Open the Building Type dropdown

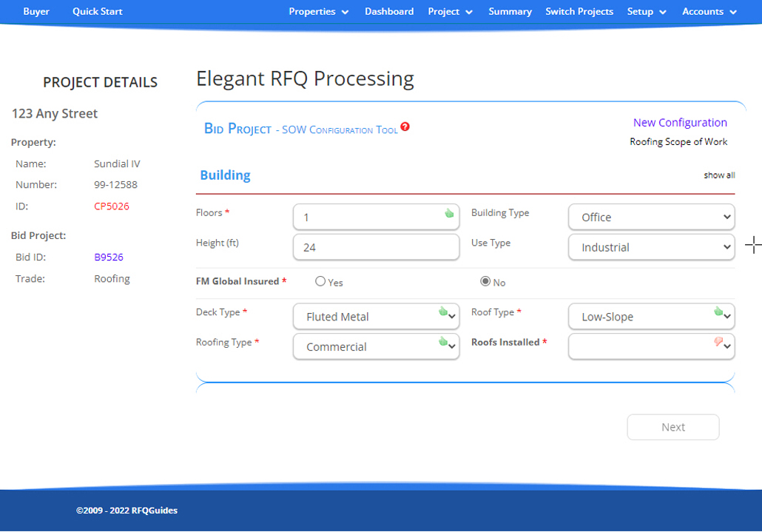(x=651, y=218)
